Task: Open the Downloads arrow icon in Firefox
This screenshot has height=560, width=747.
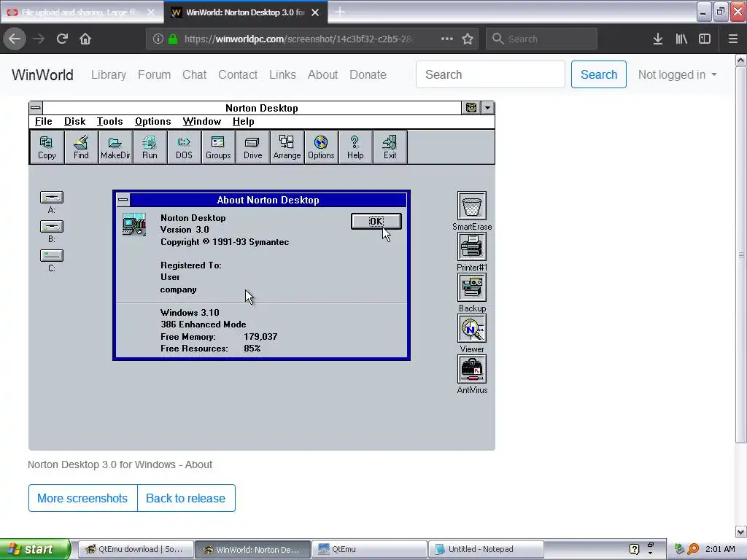Action: pos(658,39)
